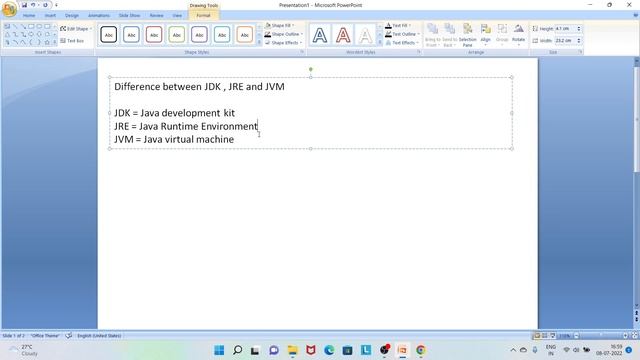The height and width of the screenshot is (360, 640).
Task: Apply the green outline Abc shape style
Action: [177, 35]
